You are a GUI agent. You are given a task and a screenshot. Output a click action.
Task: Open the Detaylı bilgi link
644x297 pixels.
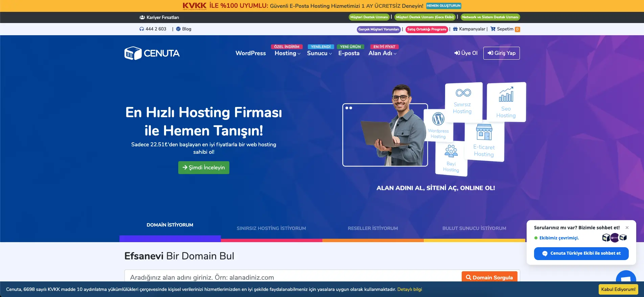[410, 290]
